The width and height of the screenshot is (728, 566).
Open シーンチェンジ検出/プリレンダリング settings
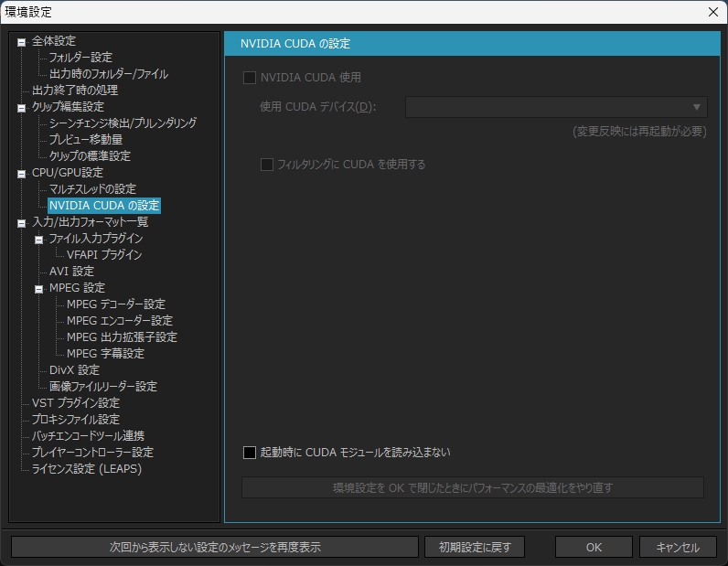pos(123,123)
